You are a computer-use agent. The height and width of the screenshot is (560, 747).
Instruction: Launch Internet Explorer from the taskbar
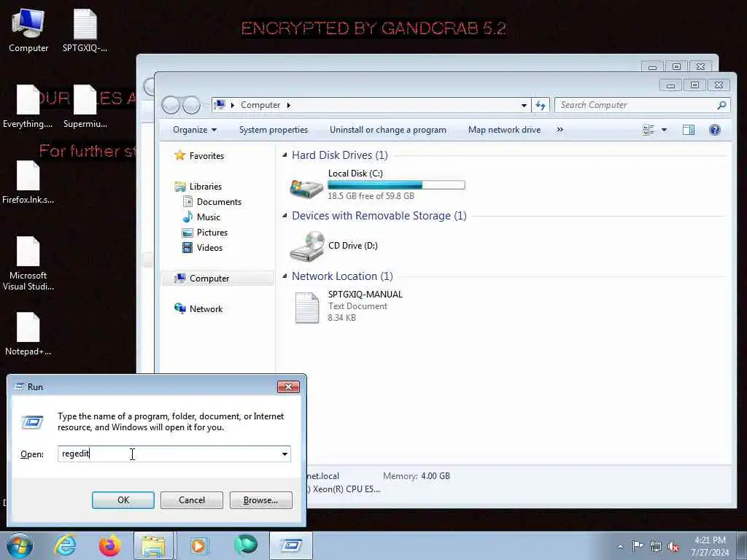click(x=65, y=545)
